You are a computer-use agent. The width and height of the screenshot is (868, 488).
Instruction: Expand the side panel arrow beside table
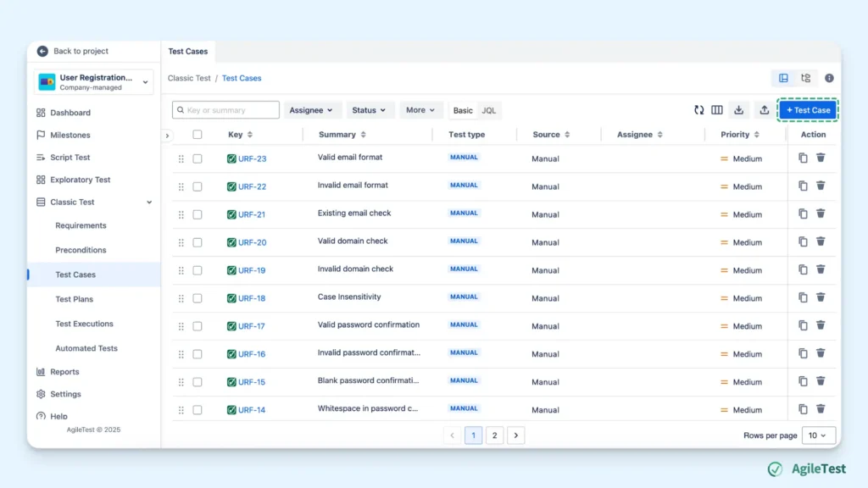tap(167, 136)
